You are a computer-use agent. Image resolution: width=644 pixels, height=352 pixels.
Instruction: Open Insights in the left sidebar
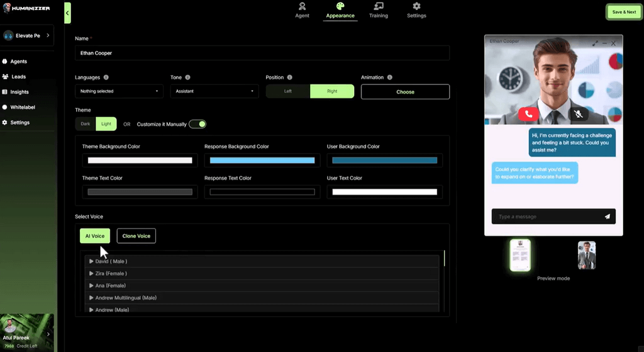19,92
